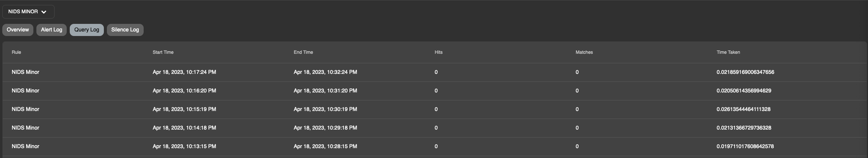Image resolution: width=868 pixels, height=158 pixels.
Task: Click the Matches column header
Action: click(584, 52)
